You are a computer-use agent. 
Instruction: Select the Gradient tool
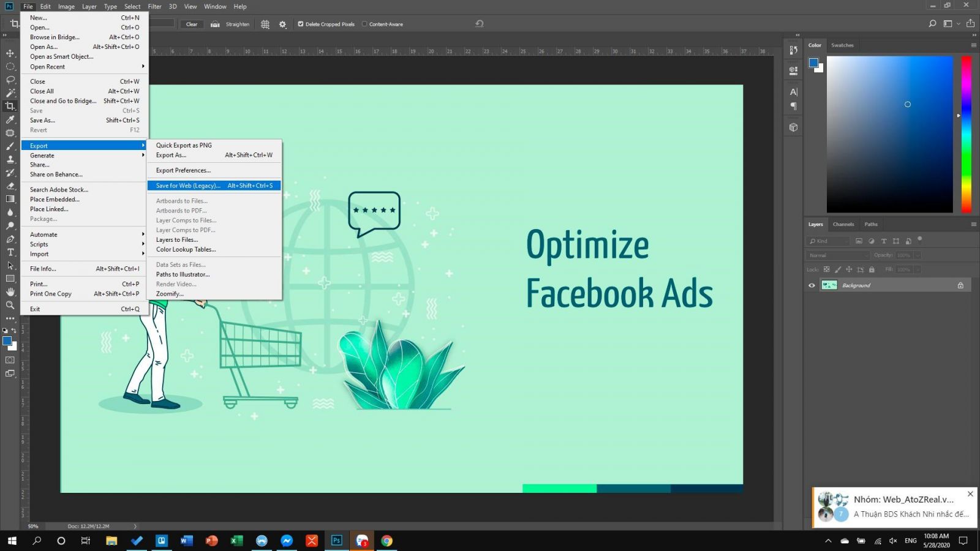point(10,199)
